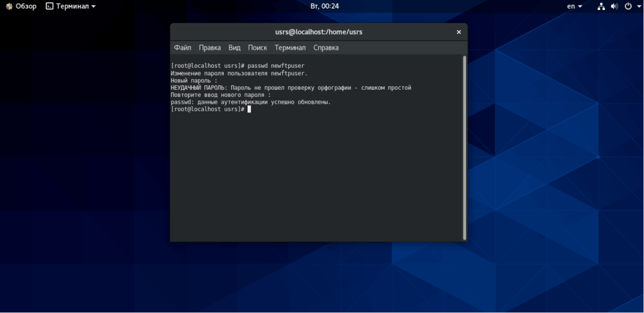Click the GNOME activities foot icon
The width and height of the screenshot is (644, 313).
click(9, 6)
